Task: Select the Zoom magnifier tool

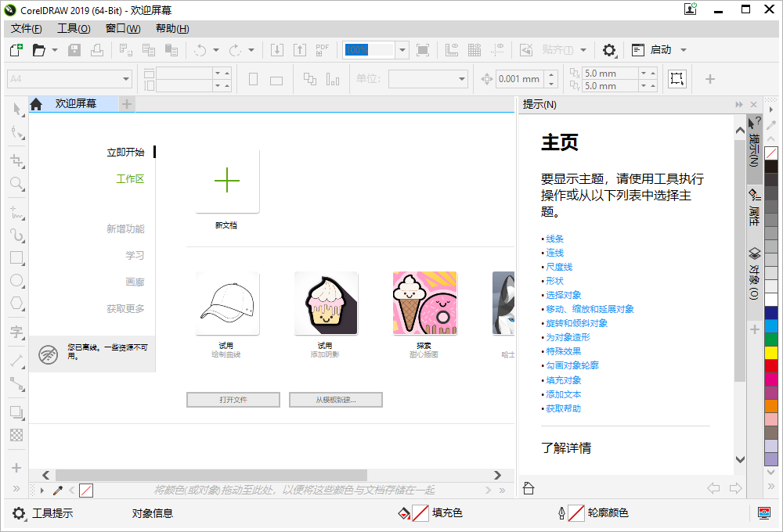Action: [17, 184]
